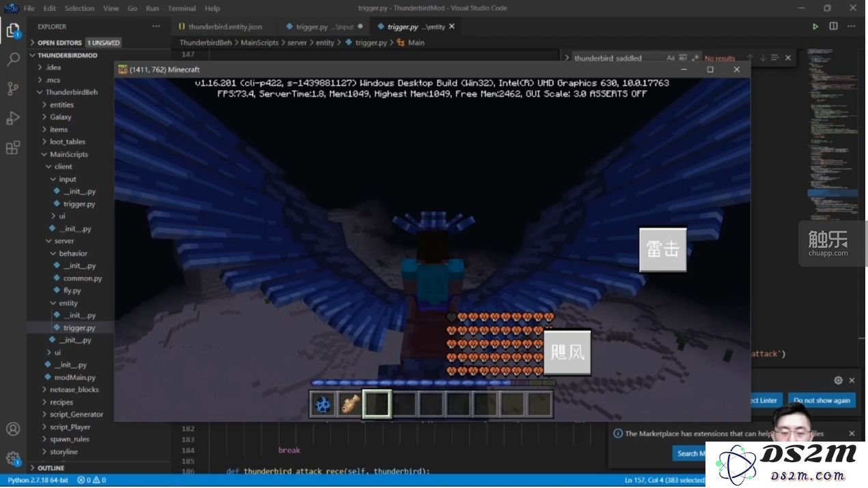Switch to thunderbird.entity.json tab

coord(225,27)
